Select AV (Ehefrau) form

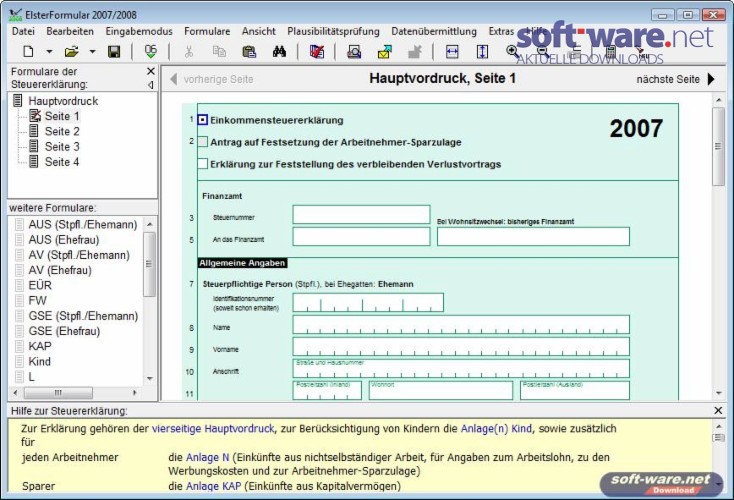coord(60,270)
